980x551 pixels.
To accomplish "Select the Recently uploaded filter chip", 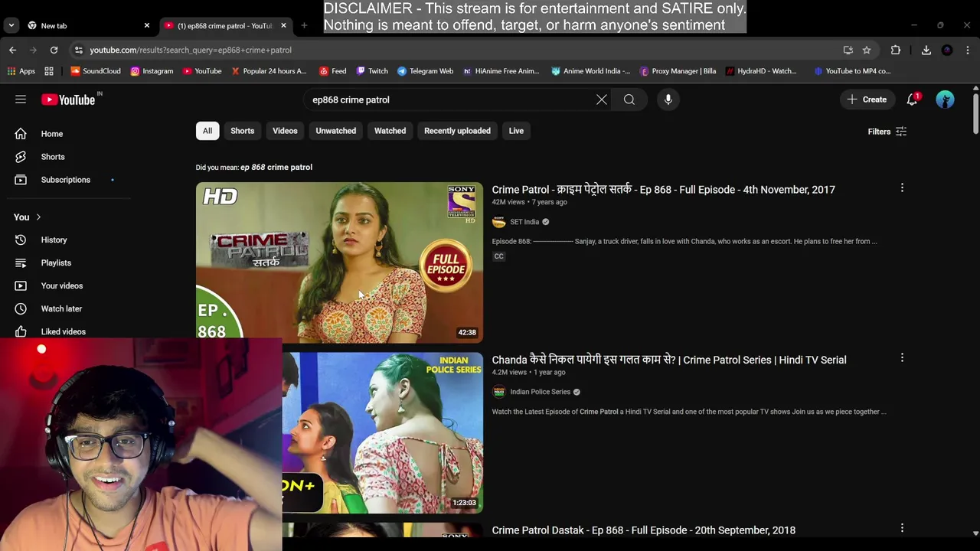I will point(457,131).
